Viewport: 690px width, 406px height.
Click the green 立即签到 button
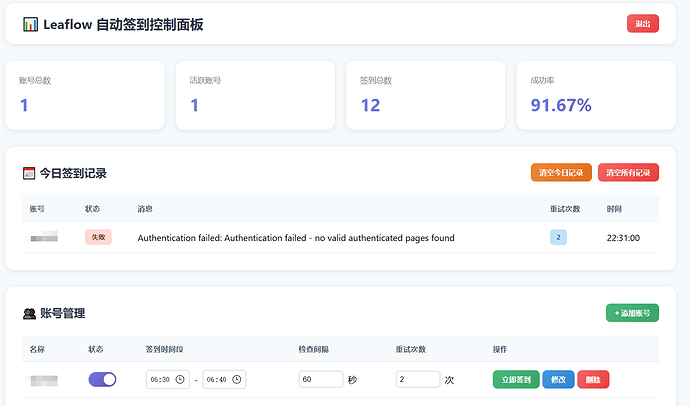click(x=516, y=380)
